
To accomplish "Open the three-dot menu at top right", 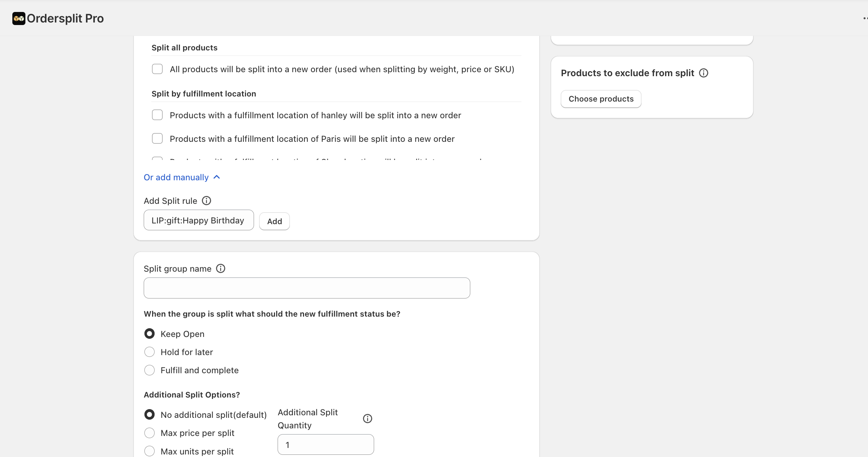I will click(x=865, y=18).
